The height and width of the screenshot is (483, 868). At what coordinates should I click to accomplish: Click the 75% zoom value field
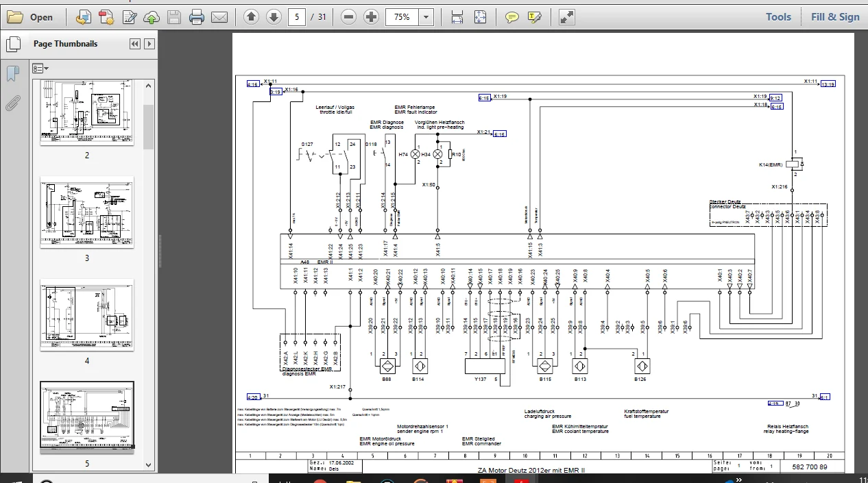402,17
